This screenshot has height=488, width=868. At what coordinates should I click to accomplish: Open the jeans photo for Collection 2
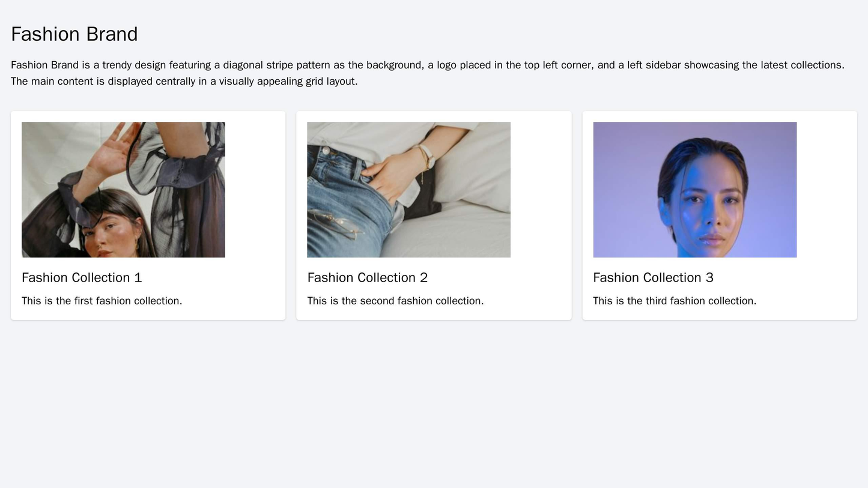408,190
